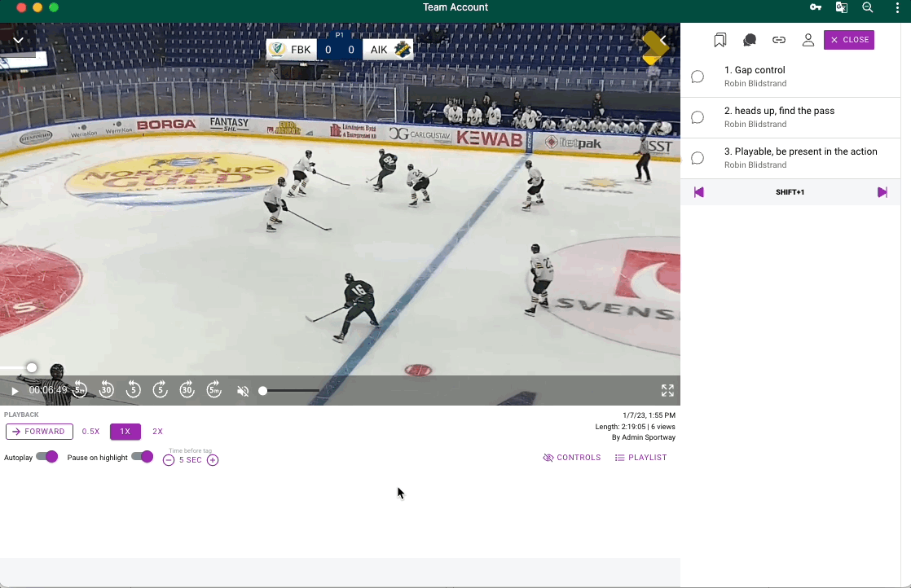
Task: Skip forward 5 minutes in video
Action: (x=213, y=390)
